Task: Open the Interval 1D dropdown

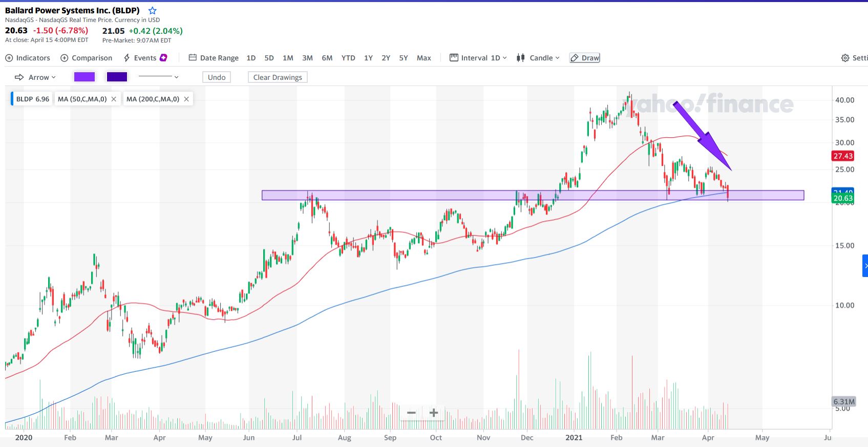Action: [478, 58]
